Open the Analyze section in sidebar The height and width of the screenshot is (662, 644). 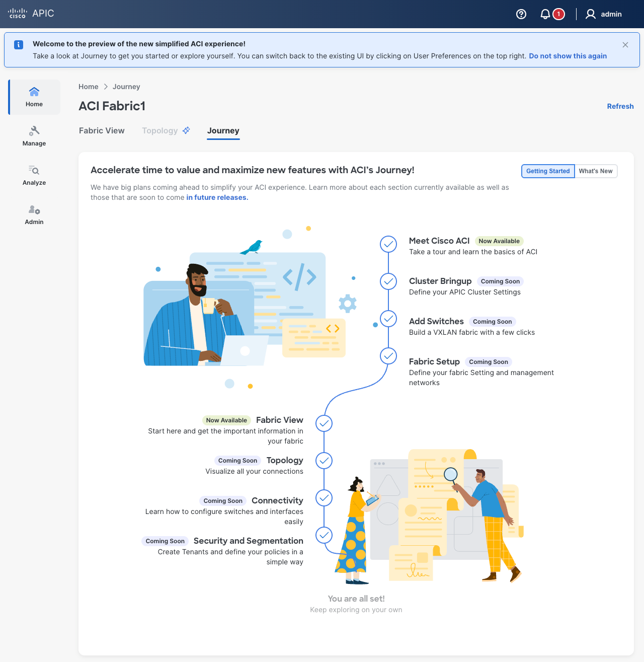pyautogui.click(x=34, y=175)
